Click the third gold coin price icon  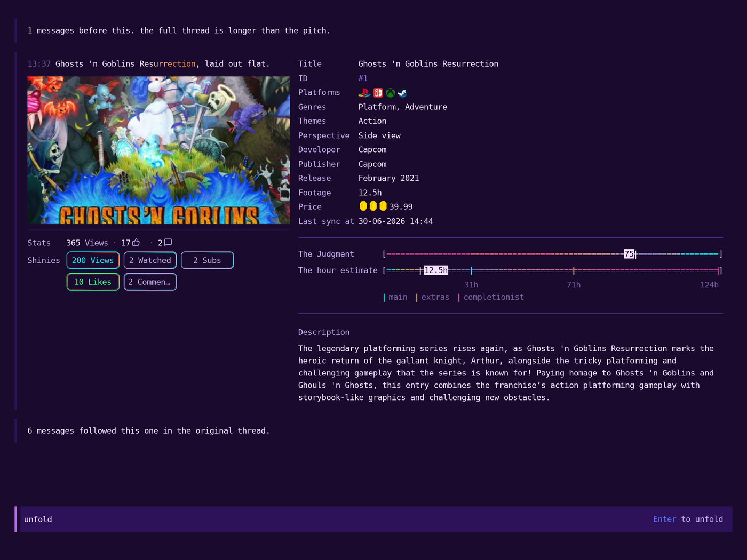(x=383, y=206)
